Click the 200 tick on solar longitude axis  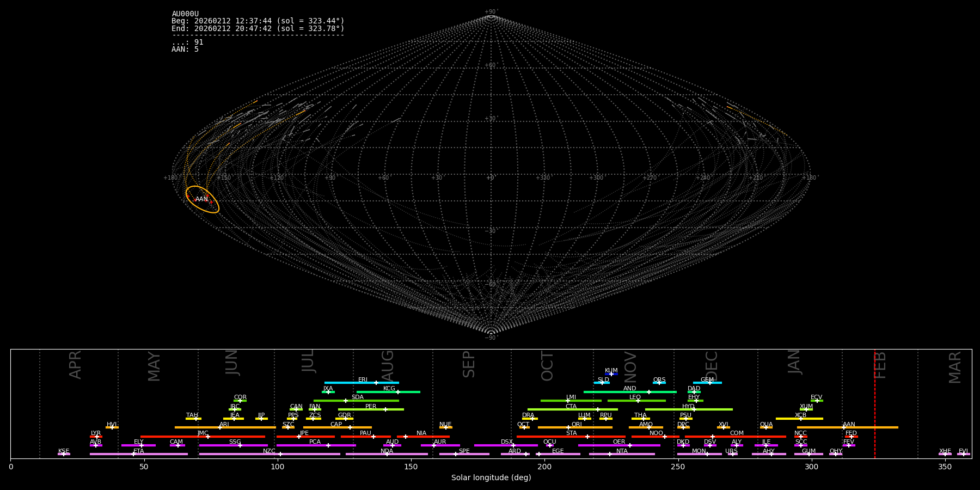pyautogui.click(x=544, y=467)
